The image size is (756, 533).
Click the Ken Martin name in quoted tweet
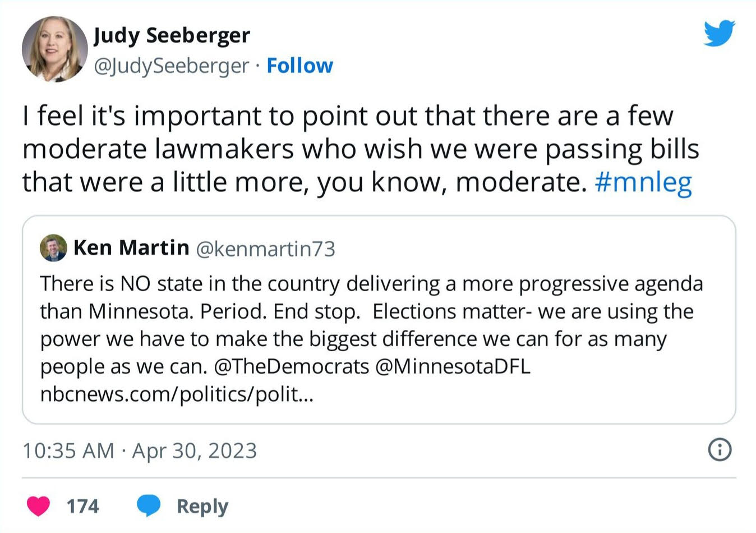tap(131, 247)
